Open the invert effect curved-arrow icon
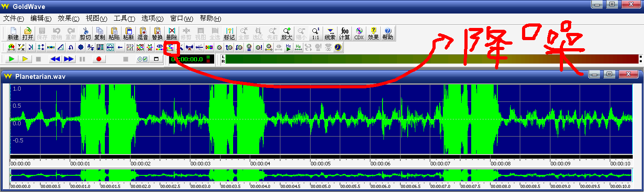 [x=71, y=47]
